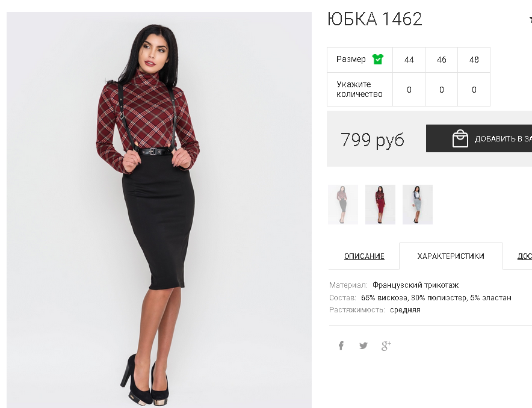The image size is (532, 408).
Task: Share product on Facebook icon
Action: (x=341, y=345)
